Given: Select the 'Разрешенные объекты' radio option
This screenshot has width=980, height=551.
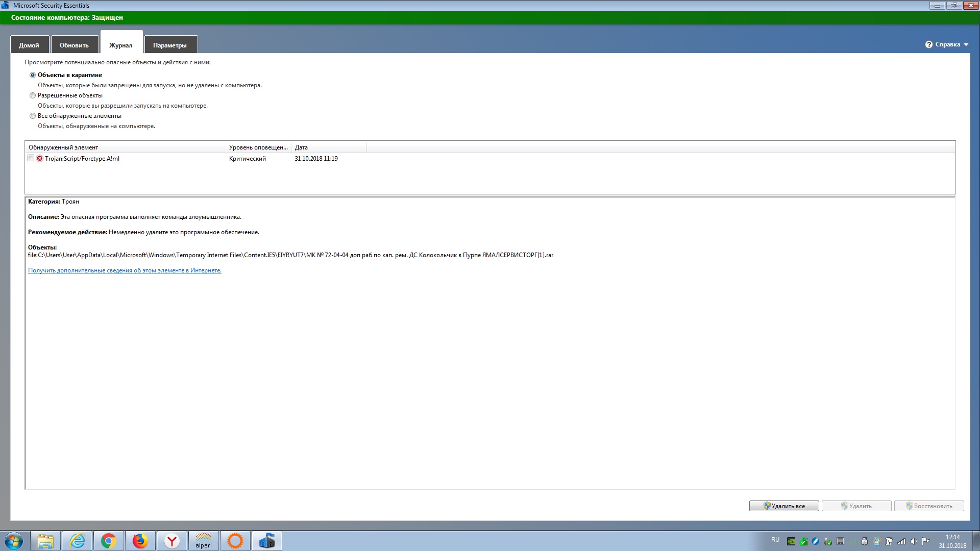Looking at the screenshot, I should 33,95.
